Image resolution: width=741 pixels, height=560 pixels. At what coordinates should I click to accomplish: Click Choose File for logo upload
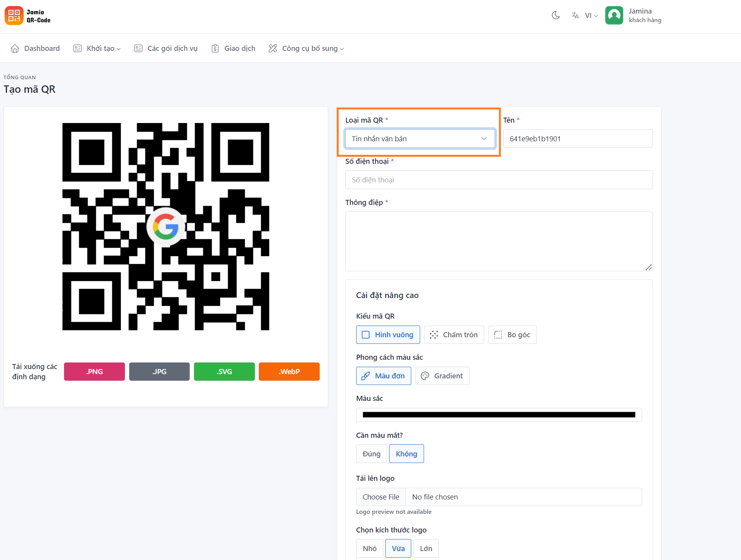(x=381, y=497)
